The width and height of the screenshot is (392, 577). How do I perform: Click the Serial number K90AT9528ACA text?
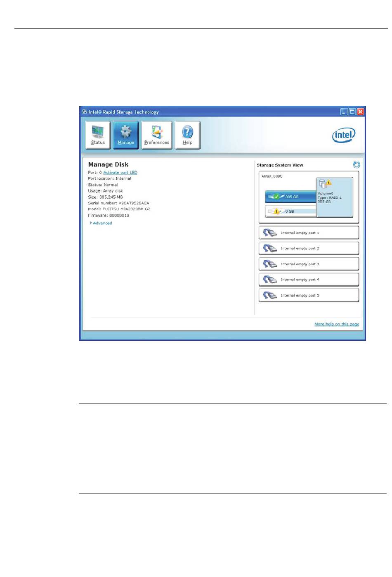pyautogui.click(x=118, y=203)
